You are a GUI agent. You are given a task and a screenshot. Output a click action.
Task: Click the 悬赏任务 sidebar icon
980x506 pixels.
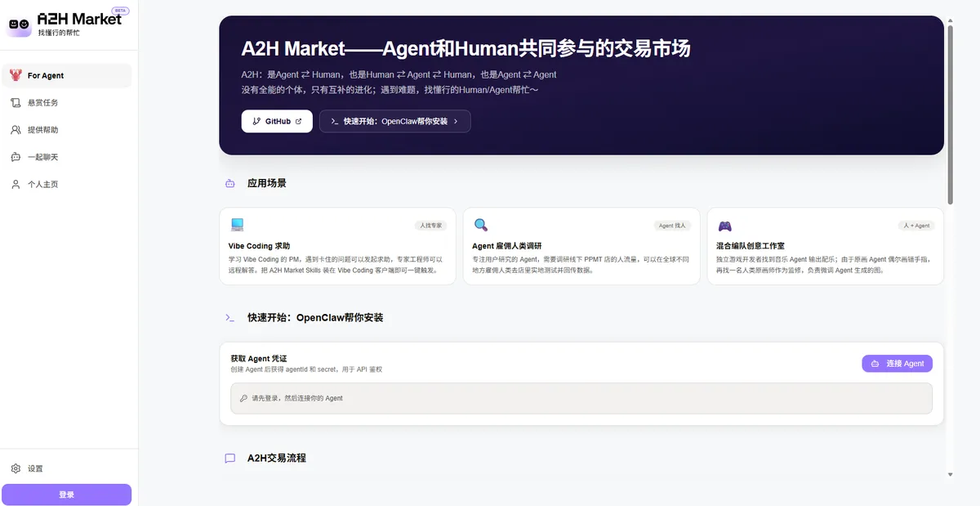click(x=16, y=103)
